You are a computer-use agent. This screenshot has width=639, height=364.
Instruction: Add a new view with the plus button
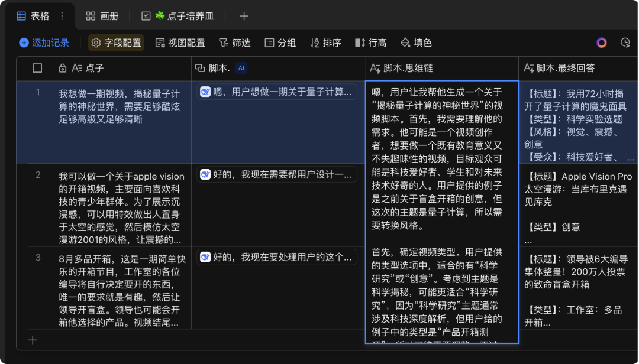tap(243, 17)
